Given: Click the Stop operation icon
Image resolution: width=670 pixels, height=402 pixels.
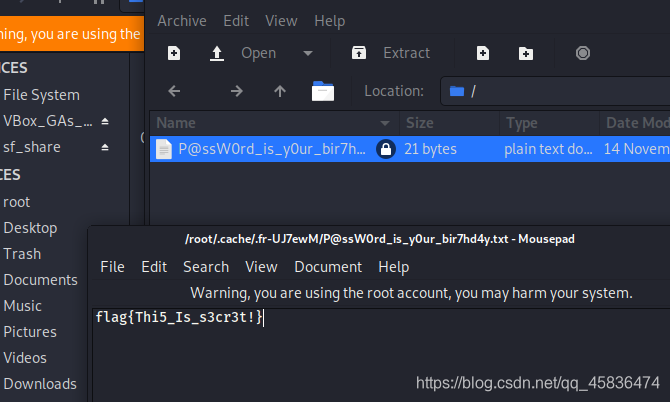Looking at the screenshot, I should (583, 53).
